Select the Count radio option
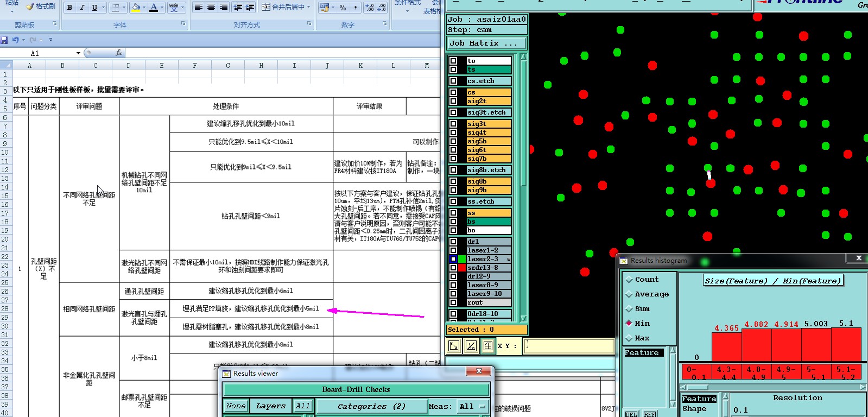 [629, 280]
